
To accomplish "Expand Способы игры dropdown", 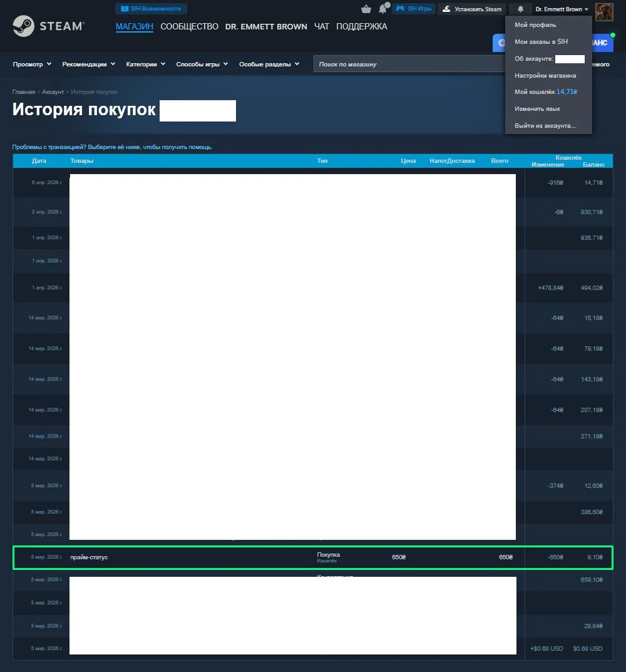I will pyautogui.click(x=202, y=65).
